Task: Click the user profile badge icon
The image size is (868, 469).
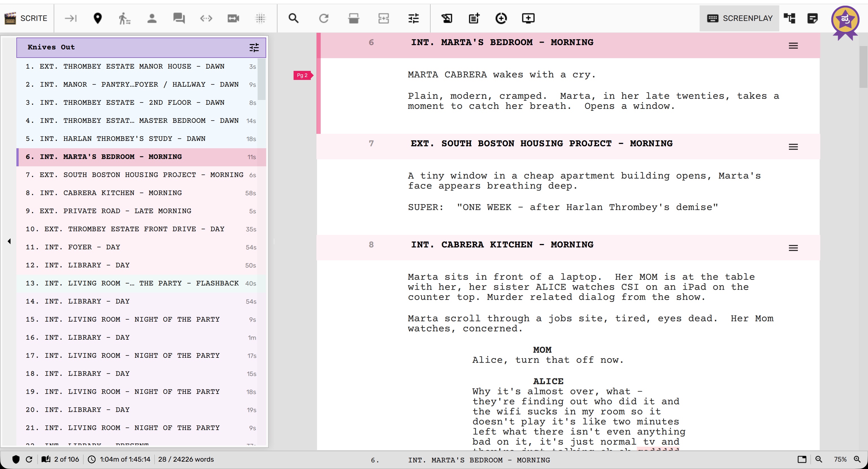Action: 845,20
